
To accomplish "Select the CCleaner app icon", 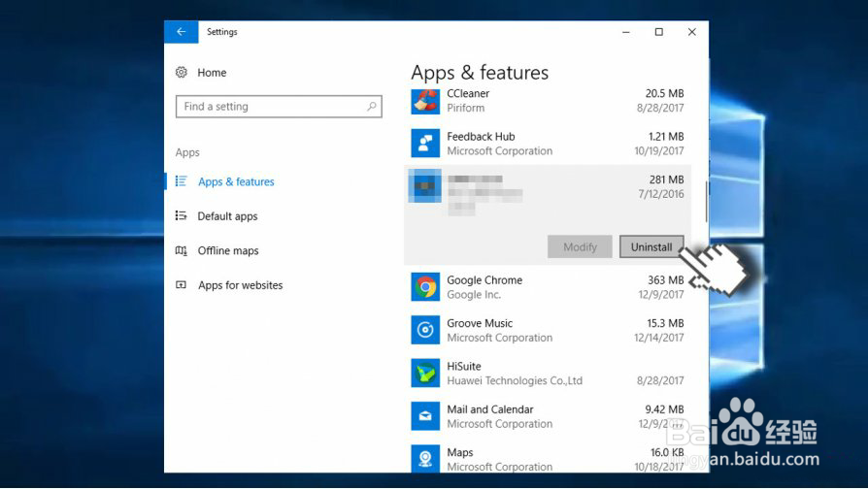I will [x=425, y=101].
